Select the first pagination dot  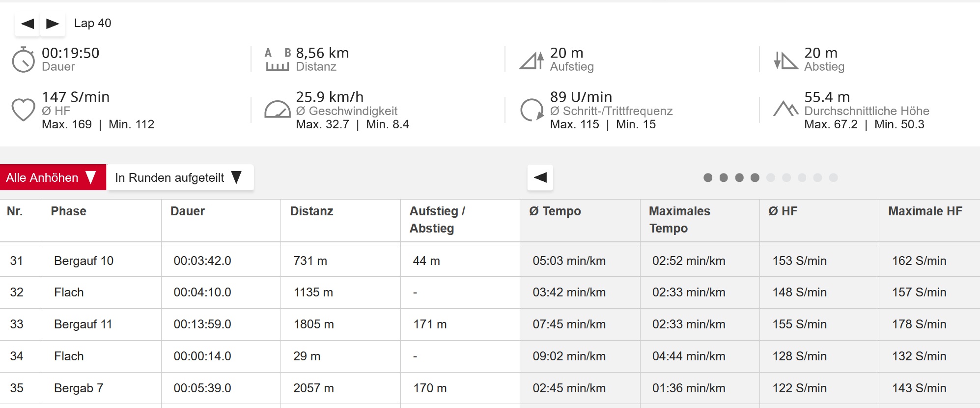pyautogui.click(x=708, y=177)
